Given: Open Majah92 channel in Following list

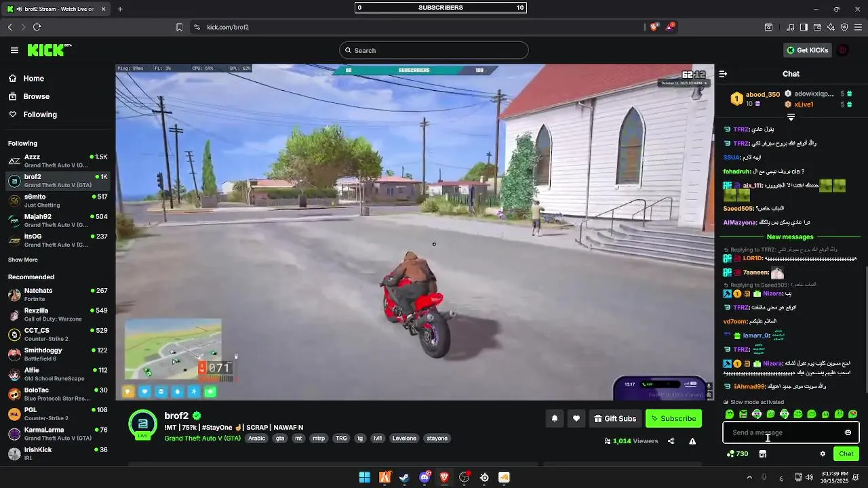Looking at the screenshot, I should pos(58,220).
